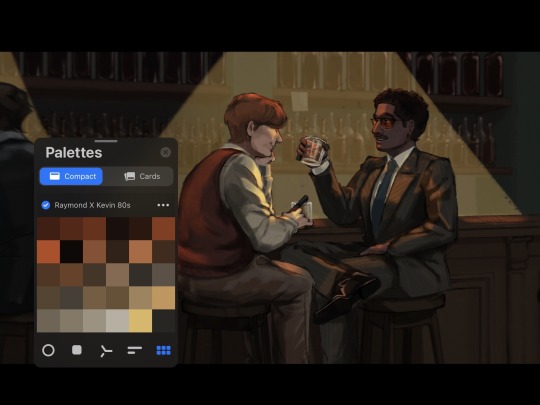The width and height of the screenshot is (540, 405).
Task: Pick the near-black swatch in the palette
Action: pyautogui.click(x=71, y=251)
